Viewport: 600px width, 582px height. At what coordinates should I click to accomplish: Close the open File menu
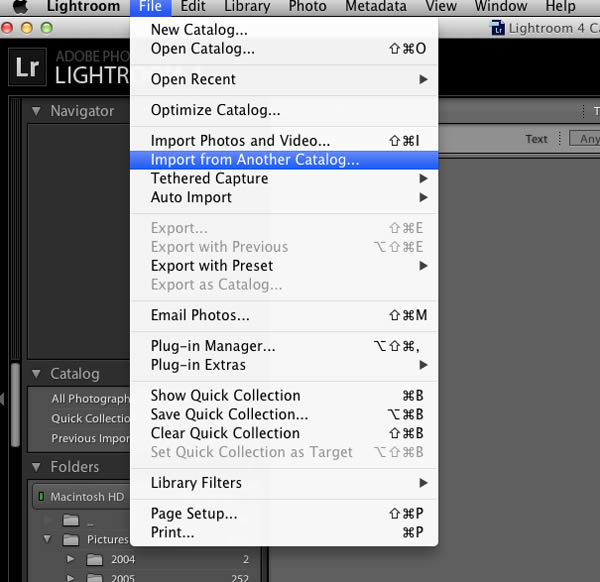pyautogui.click(x=150, y=7)
